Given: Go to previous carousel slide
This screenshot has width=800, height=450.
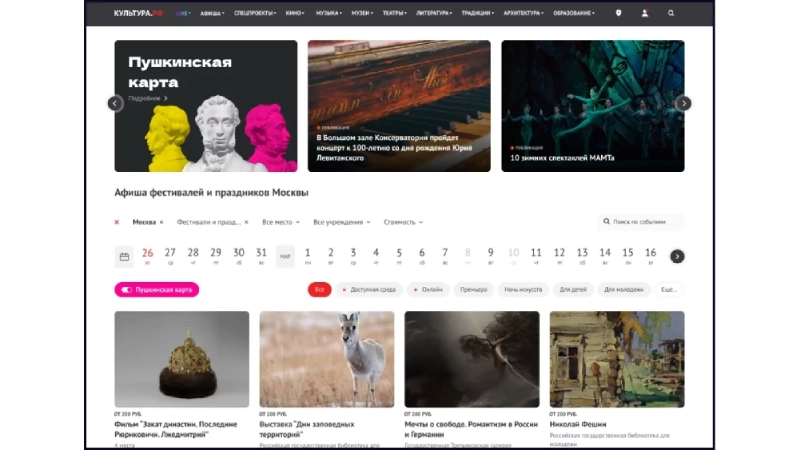Looking at the screenshot, I should pyautogui.click(x=115, y=104).
